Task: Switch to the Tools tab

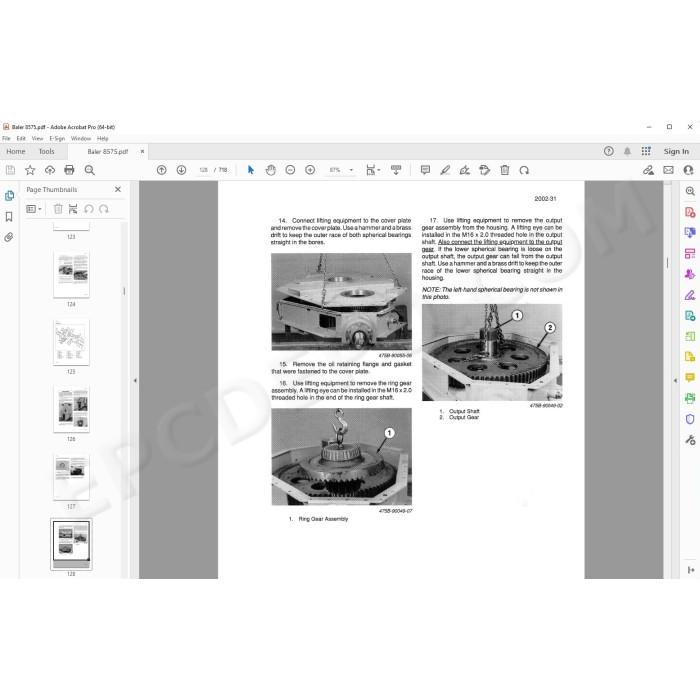Action: tap(46, 151)
